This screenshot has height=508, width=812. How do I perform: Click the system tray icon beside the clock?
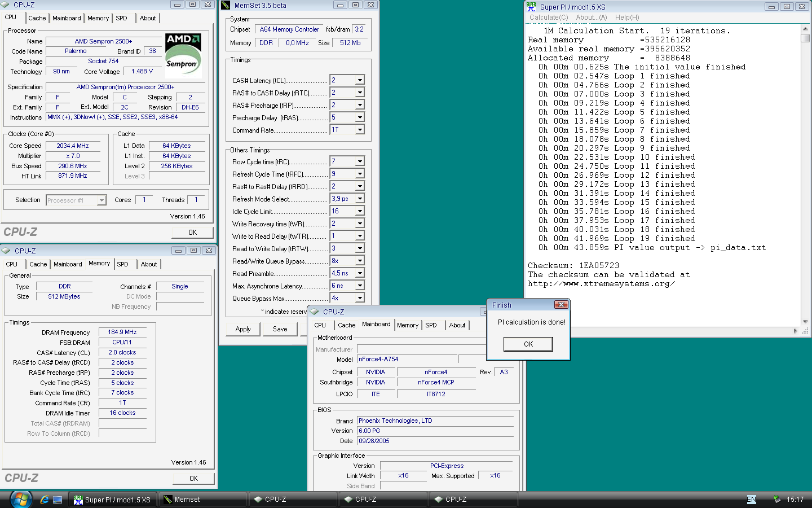click(777, 500)
